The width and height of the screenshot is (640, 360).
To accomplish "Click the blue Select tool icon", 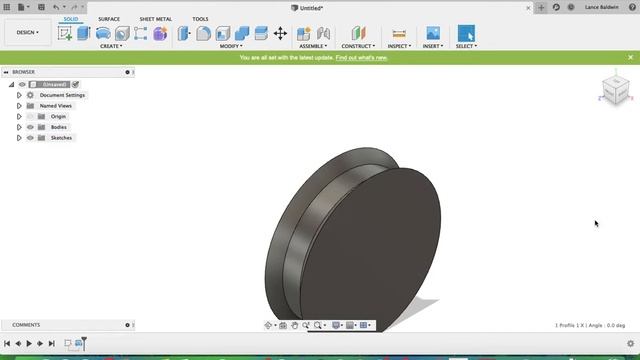I will (466, 33).
